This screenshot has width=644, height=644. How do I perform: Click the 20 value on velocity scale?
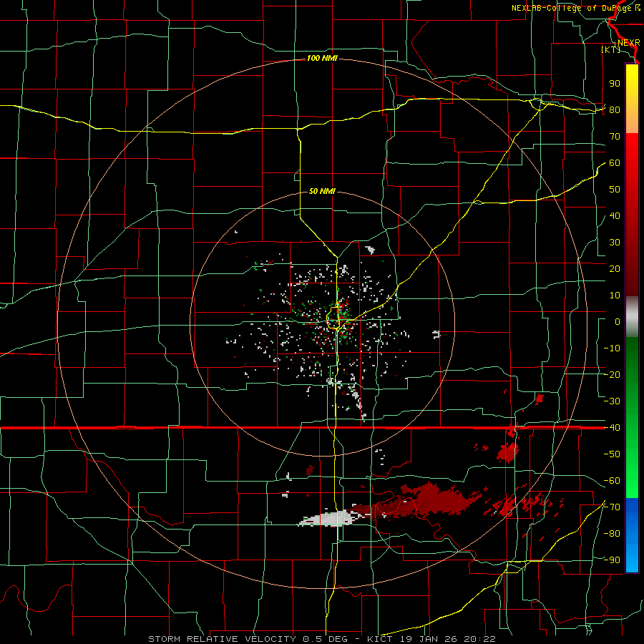point(615,268)
